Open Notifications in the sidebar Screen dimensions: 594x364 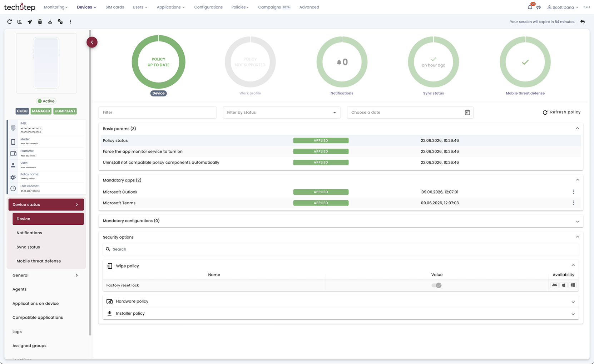[x=48, y=233]
